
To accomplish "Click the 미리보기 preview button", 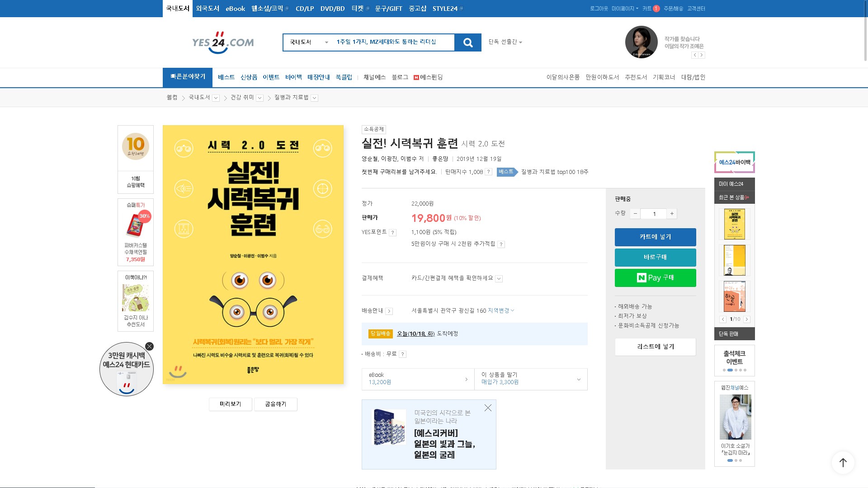I will [230, 404].
